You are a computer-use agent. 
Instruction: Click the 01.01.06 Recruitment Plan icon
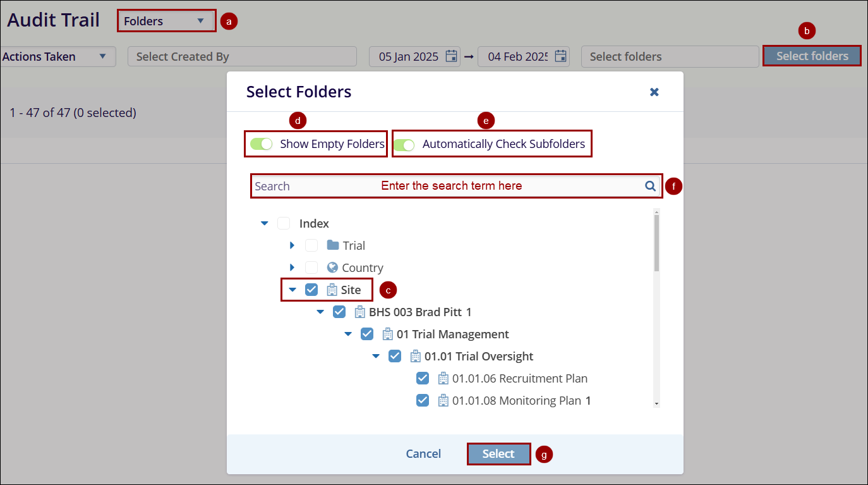pos(443,378)
